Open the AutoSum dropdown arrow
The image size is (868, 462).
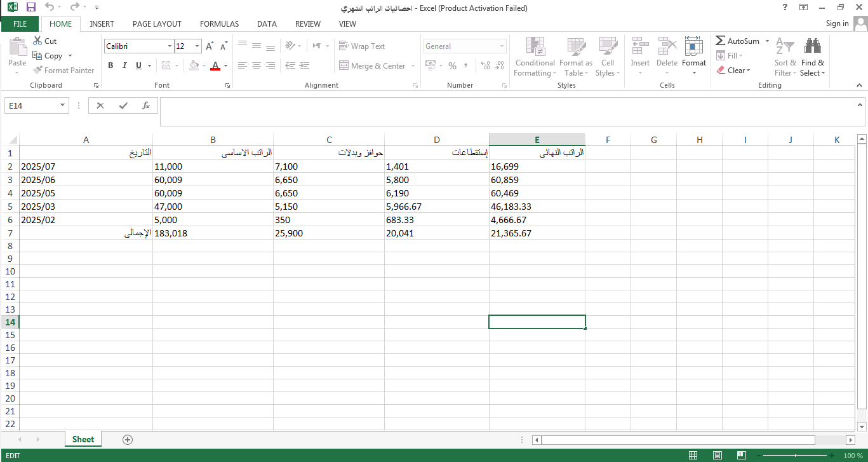click(767, 41)
